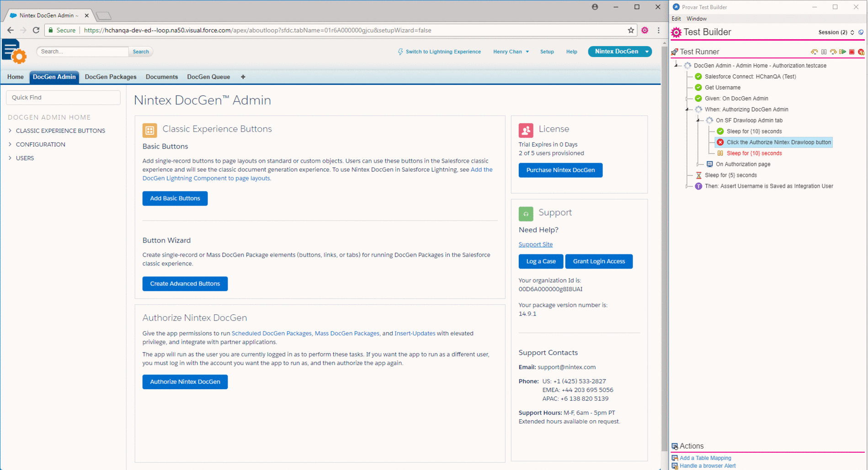Click Create Advanced Buttons
The height and width of the screenshot is (470, 868).
click(x=185, y=284)
